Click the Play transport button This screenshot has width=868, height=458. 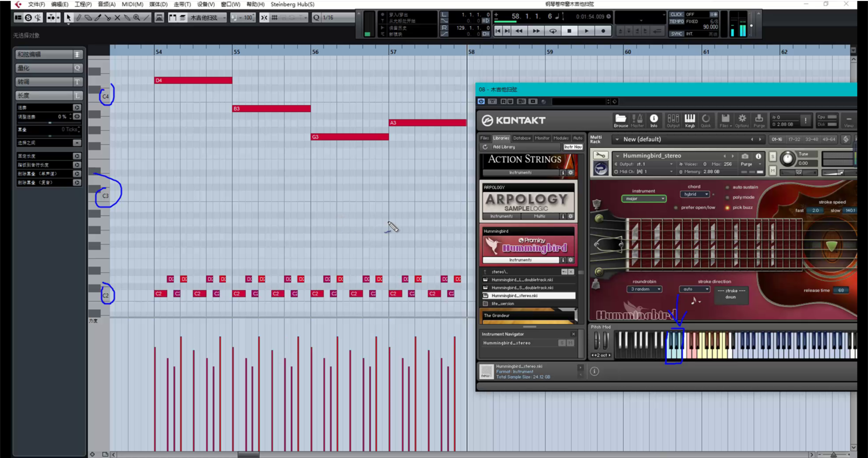click(x=586, y=31)
